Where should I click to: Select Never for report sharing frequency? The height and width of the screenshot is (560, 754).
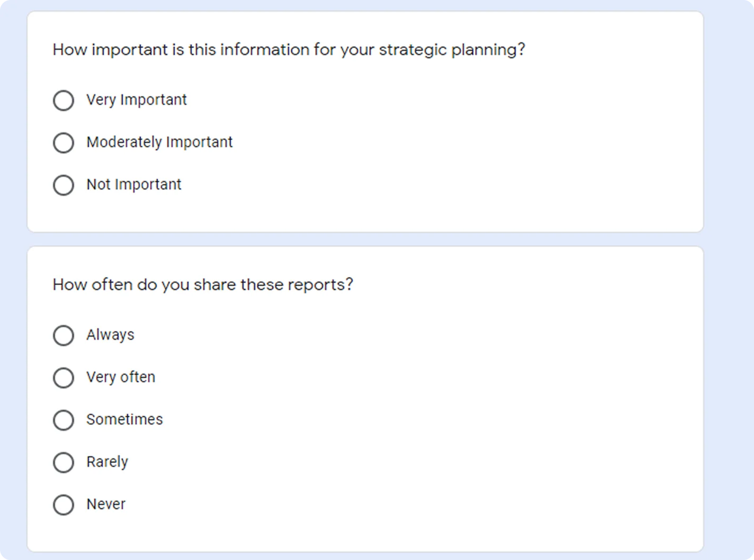pyautogui.click(x=63, y=504)
